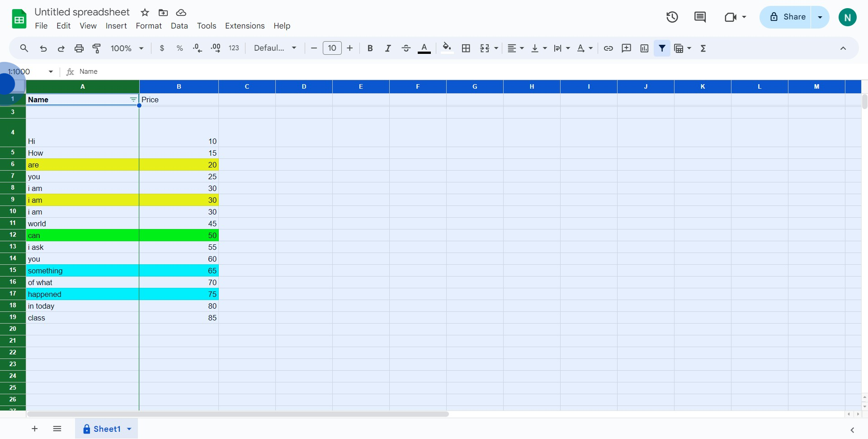868x439 pixels.
Task: Open the filter dropdown in Name cell
Action: pyautogui.click(x=133, y=100)
